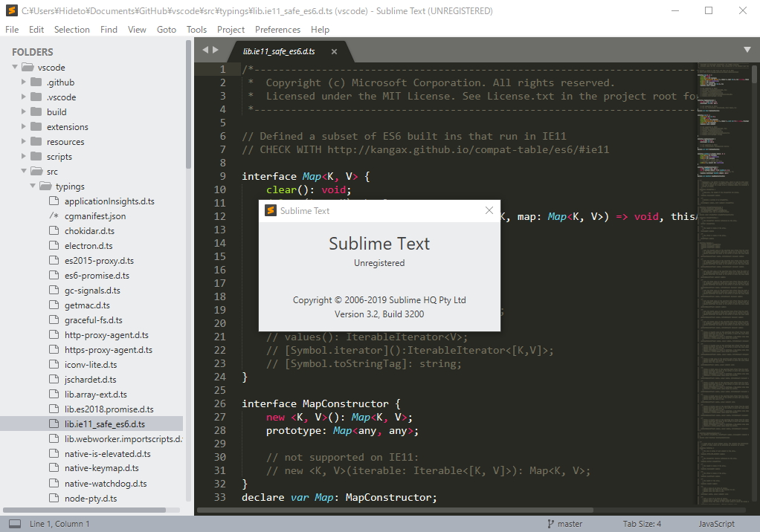Click Tab Size: 4 in the status bar
Image resolution: width=760 pixels, height=532 pixels.
point(640,523)
